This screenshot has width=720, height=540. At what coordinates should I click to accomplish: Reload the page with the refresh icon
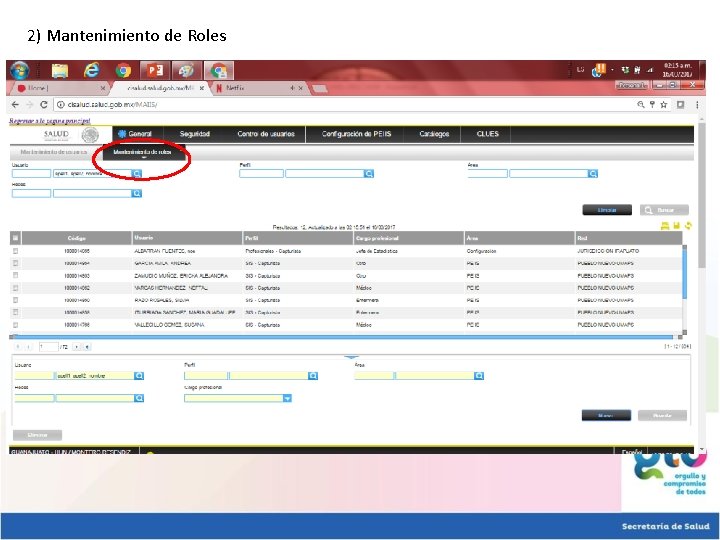pos(44,105)
